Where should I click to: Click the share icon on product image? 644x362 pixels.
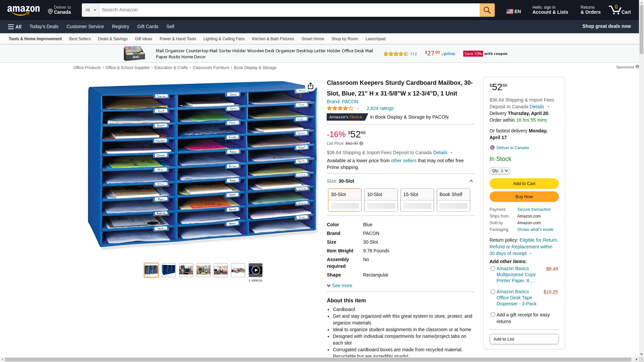311,86
